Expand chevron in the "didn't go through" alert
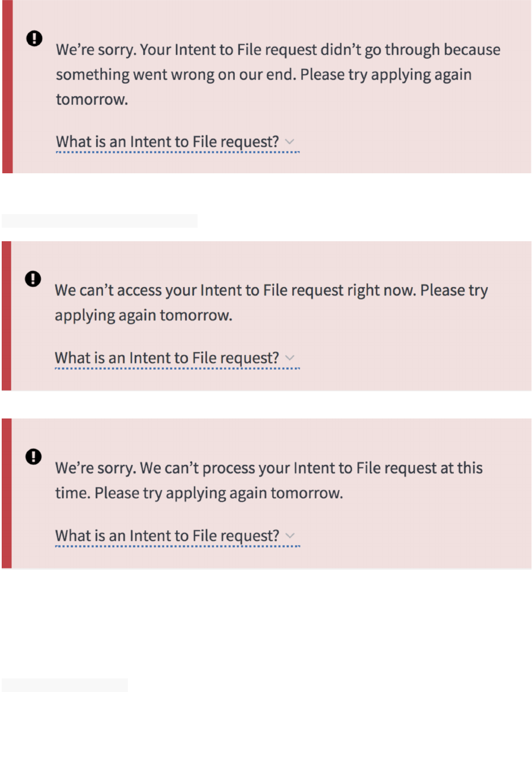 [290, 142]
